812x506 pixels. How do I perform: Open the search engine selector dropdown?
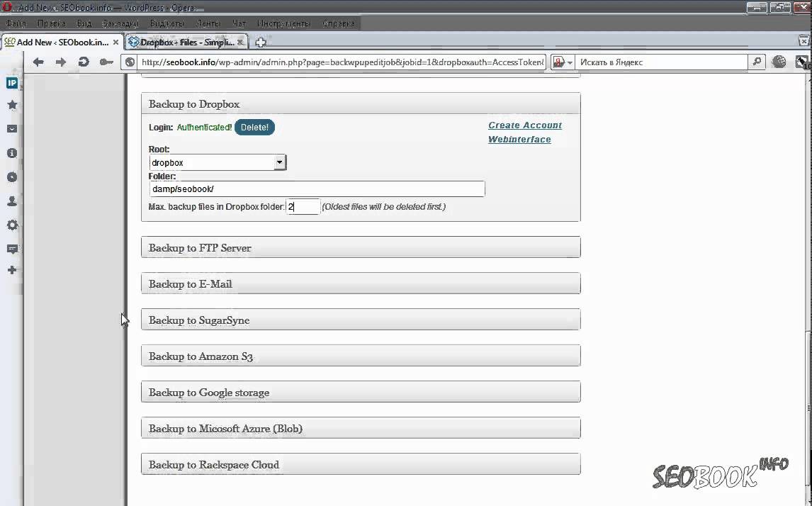click(563, 62)
